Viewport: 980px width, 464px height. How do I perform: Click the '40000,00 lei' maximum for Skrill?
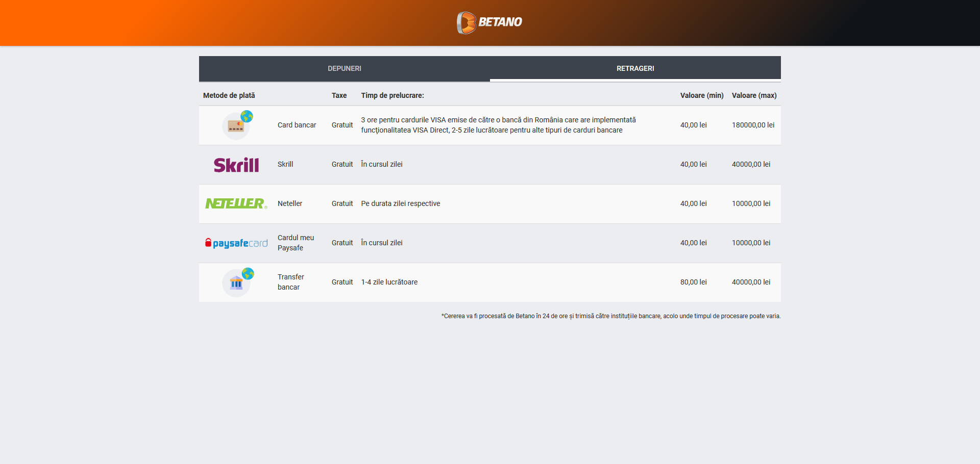click(x=751, y=164)
